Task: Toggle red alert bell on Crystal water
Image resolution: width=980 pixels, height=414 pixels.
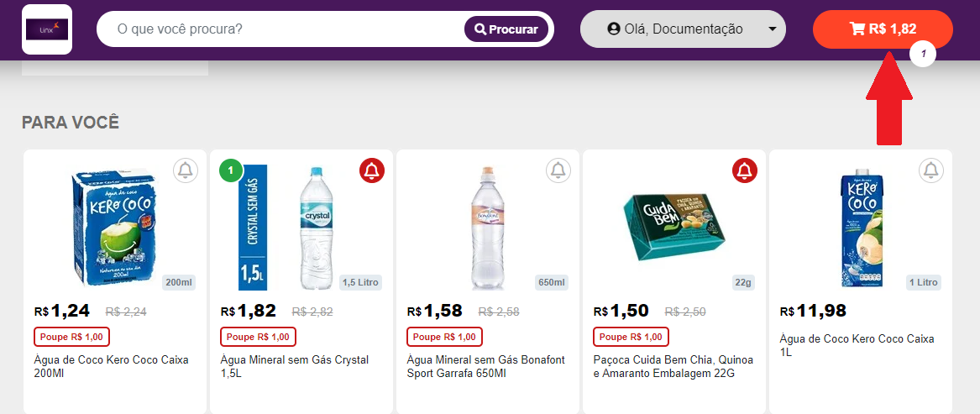Action: (x=372, y=170)
